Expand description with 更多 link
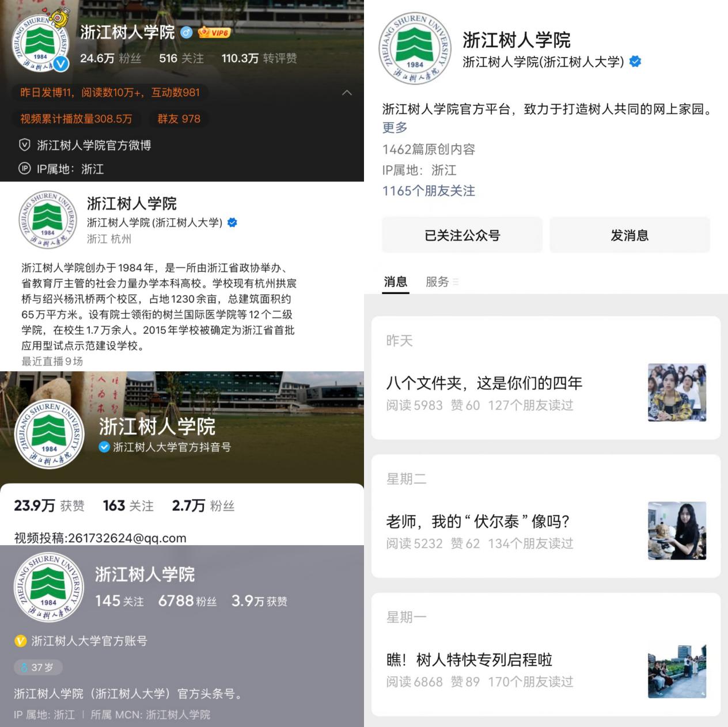The image size is (728, 727). tap(395, 127)
